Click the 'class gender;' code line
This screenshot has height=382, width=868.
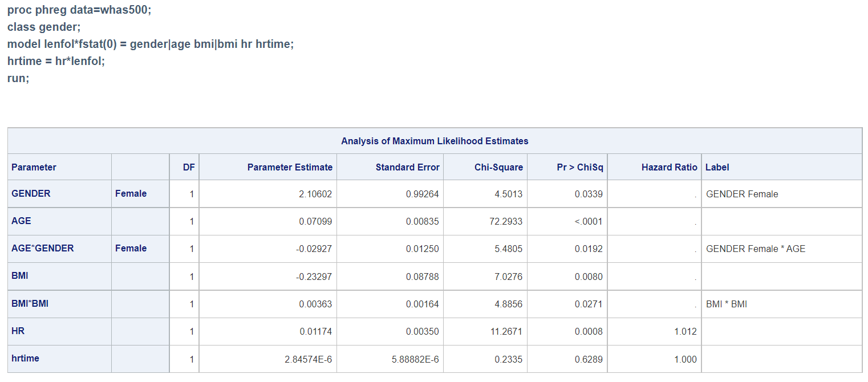tap(44, 27)
